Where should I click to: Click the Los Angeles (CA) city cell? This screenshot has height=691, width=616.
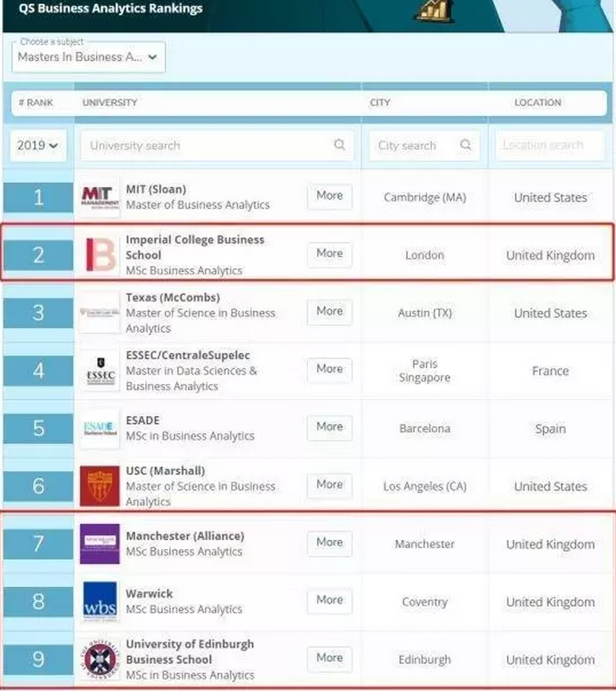(x=424, y=486)
